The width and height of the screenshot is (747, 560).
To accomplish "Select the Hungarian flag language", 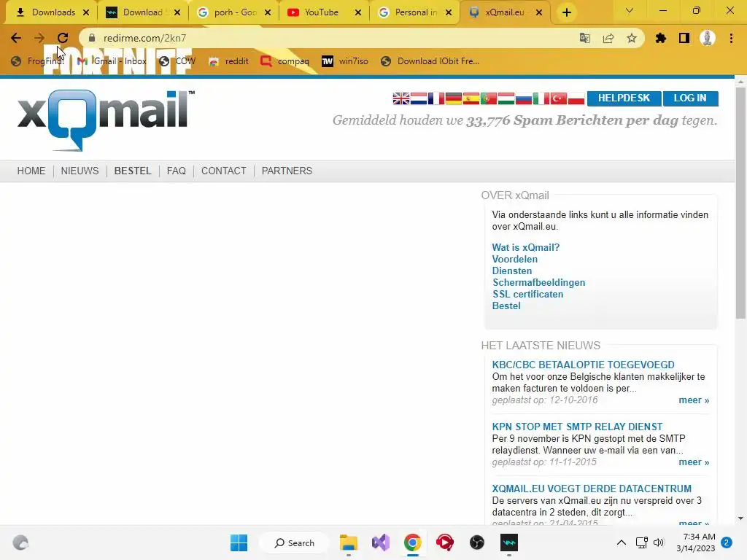I will [x=506, y=98].
